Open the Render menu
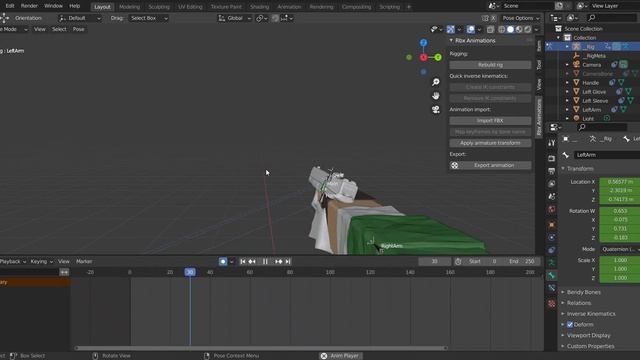Viewport: 640px width, 360px height. point(29,6)
